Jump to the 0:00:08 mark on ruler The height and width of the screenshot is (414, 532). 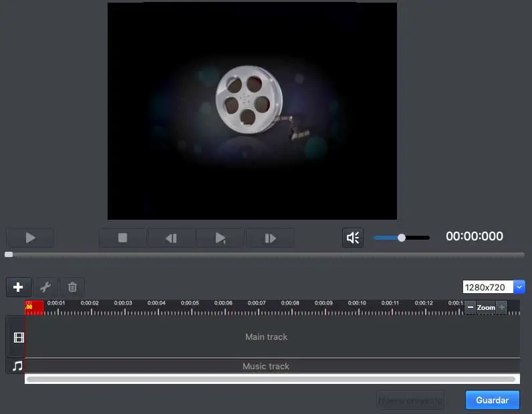point(290,302)
